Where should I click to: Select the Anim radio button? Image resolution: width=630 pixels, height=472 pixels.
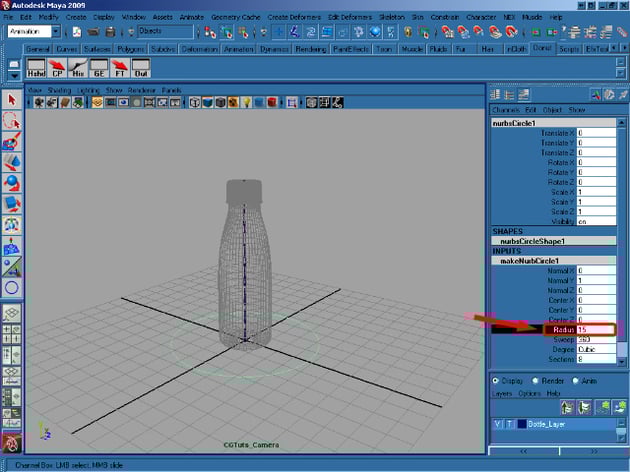tap(573, 381)
